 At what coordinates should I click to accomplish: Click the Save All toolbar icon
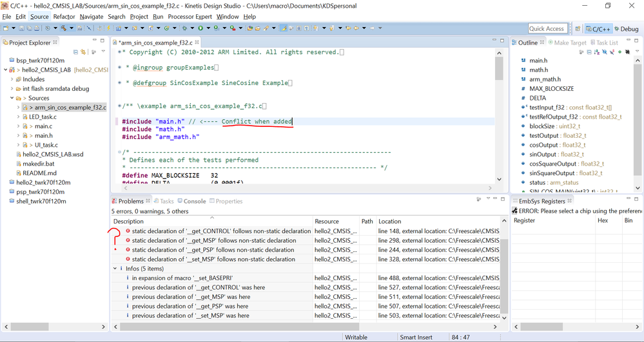tap(29, 28)
